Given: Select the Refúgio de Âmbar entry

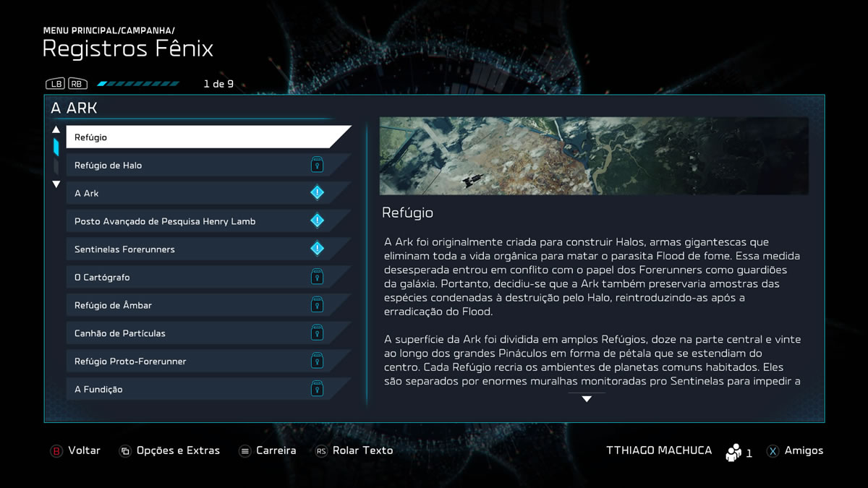Looking at the screenshot, I should (x=208, y=305).
